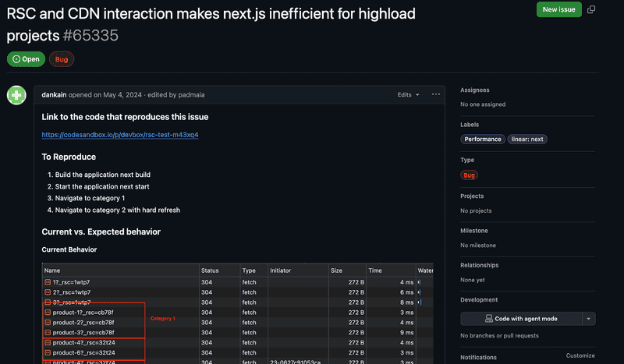Click the Development sidebar heading

(x=479, y=300)
